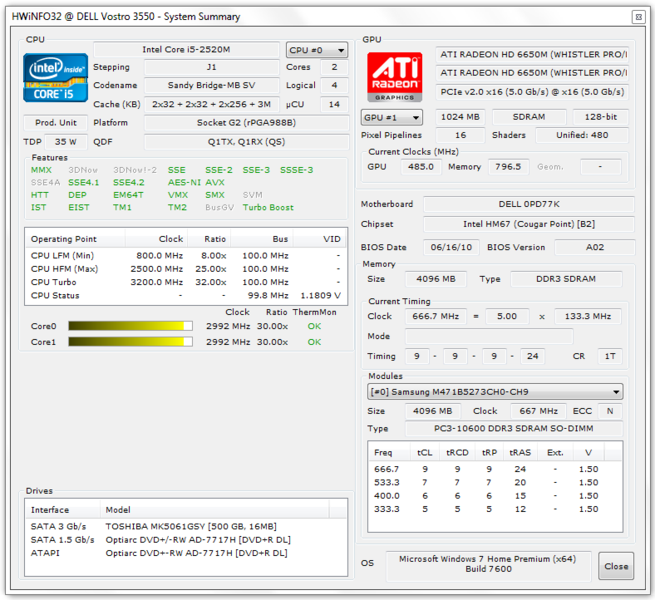The height and width of the screenshot is (600, 655).
Task: Click the Intel HM67 (Cougar Point) chipset field
Action: coord(529,224)
